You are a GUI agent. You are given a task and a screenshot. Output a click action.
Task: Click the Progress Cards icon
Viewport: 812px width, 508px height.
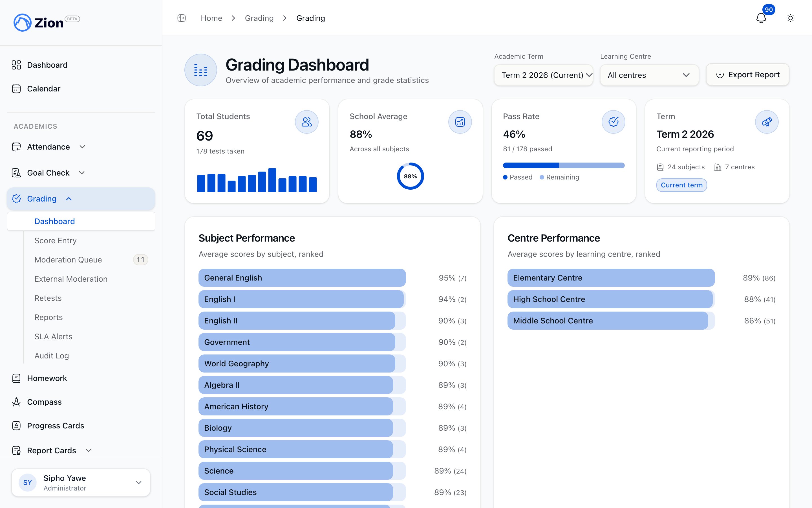coord(16,426)
